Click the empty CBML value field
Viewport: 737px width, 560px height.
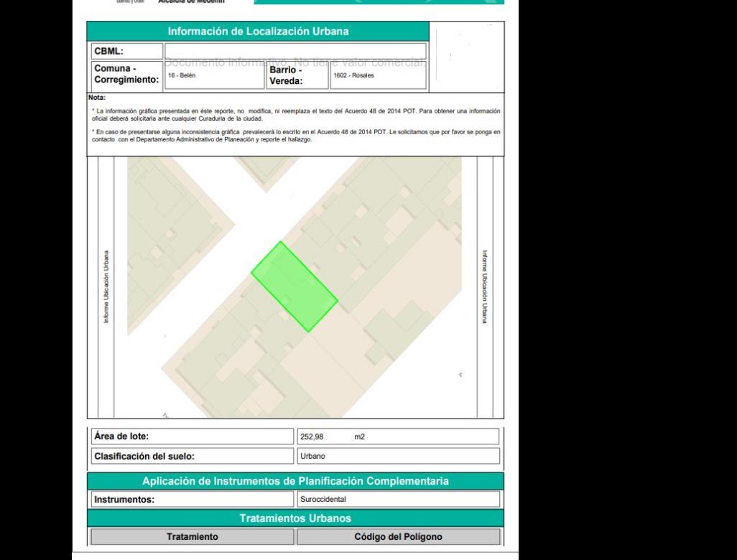coord(296,51)
